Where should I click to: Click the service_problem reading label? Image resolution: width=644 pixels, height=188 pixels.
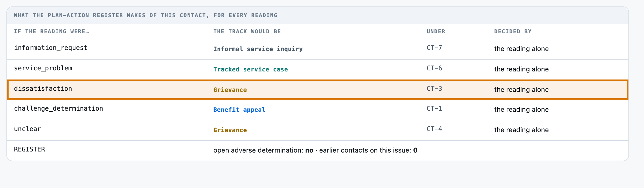point(43,68)
